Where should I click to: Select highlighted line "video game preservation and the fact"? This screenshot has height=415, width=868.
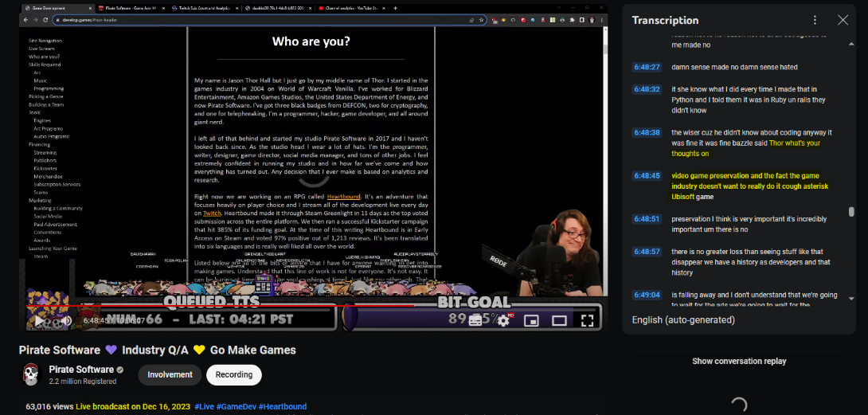coord(749,186)
